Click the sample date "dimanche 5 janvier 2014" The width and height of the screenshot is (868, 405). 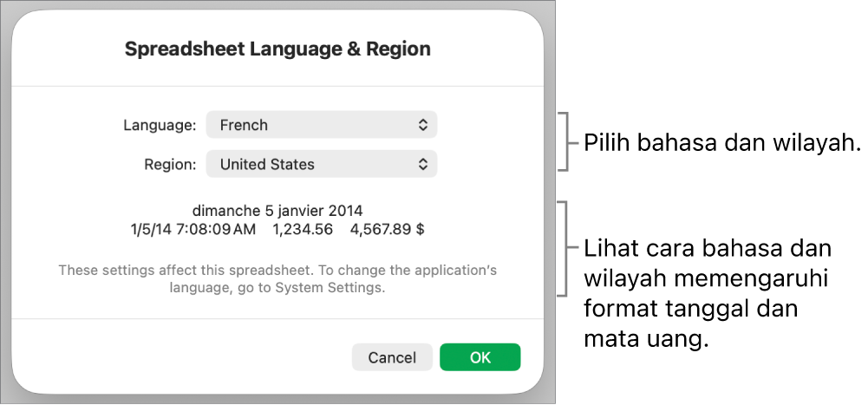(277, 210)
